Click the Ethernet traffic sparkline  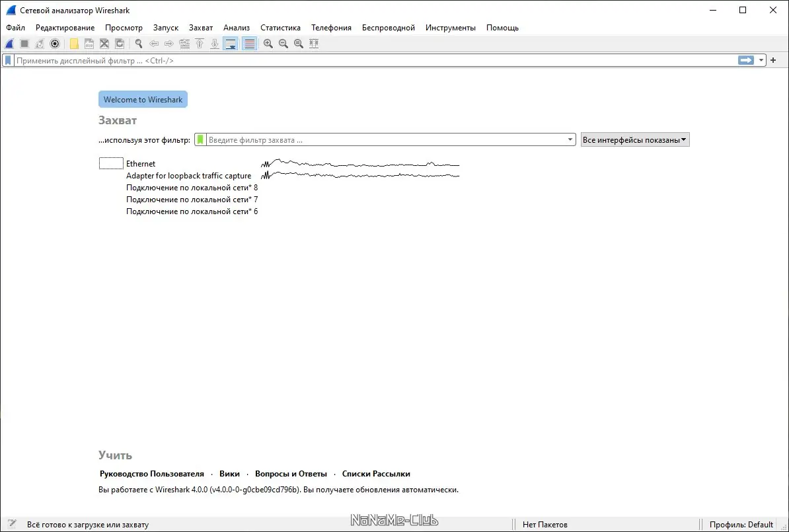(360, 164)
